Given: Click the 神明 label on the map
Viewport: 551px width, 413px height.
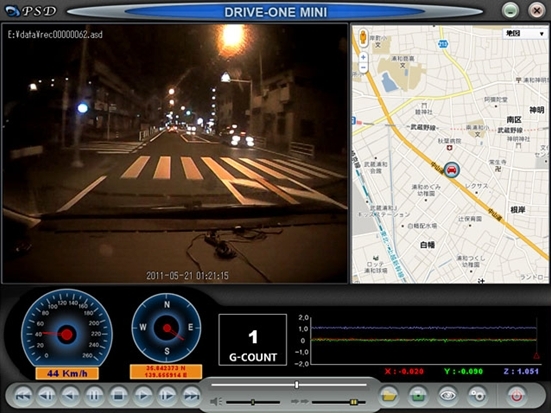Looking at the screenshot, I should [537, 110].
